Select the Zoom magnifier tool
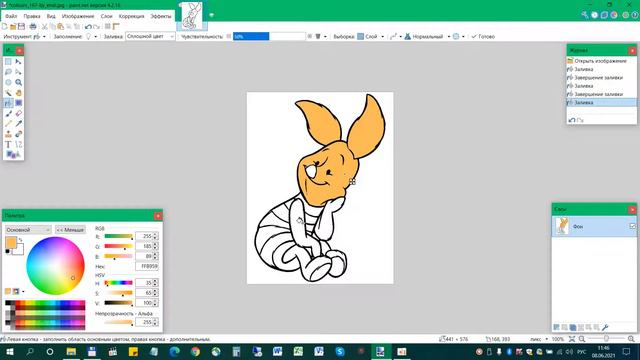 point(18,82)
